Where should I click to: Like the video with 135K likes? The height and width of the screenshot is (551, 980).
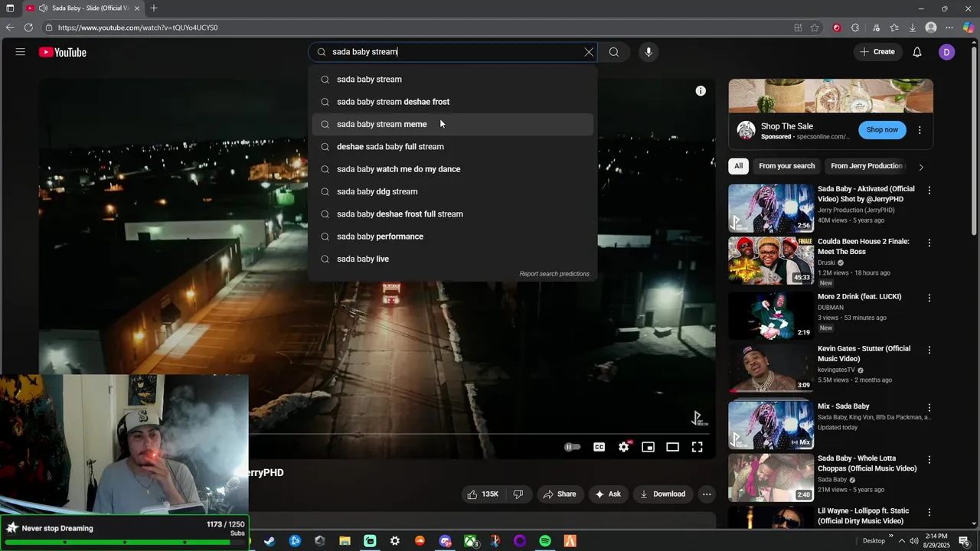pos(483,494)
